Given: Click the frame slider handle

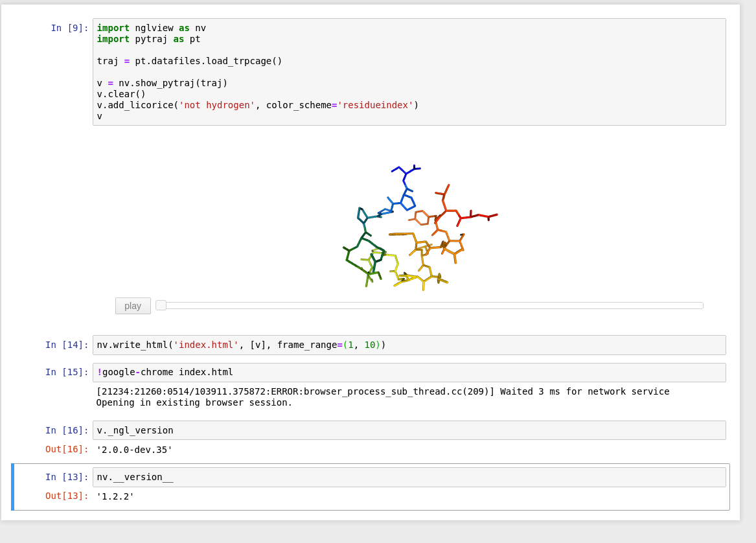Looking at the screenshot, I should pyautogui.click(x=161, y=305).
